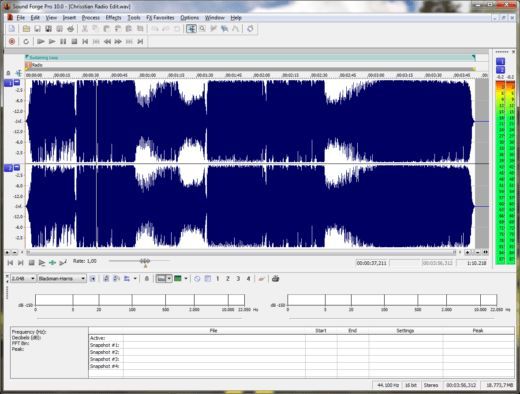Open the Window menu
The width and height of the screenshot is (520, 394).
tap(214, 18)
